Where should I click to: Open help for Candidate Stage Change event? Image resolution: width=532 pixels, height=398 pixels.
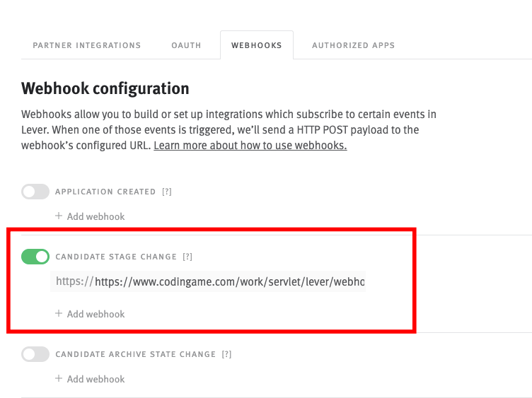tap(187, 257)
